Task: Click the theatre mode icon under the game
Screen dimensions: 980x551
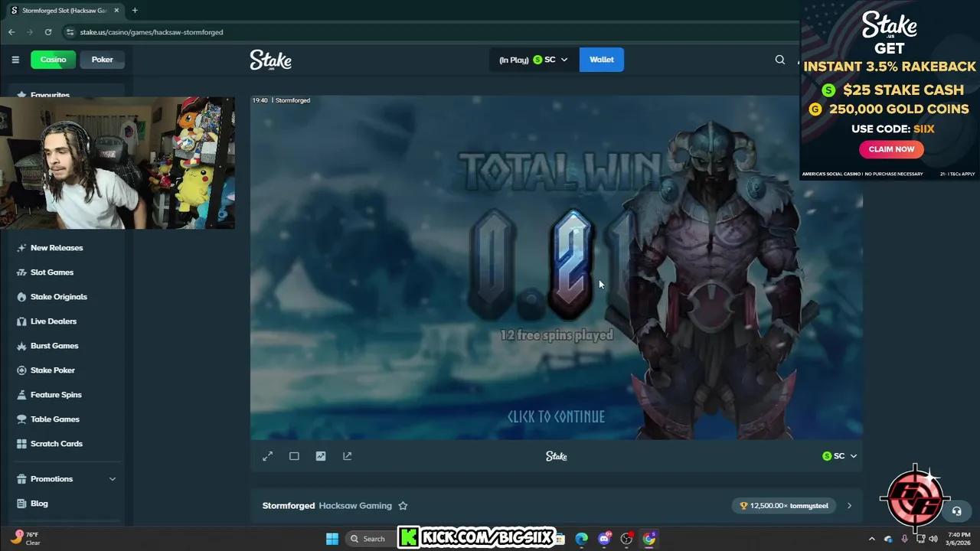Action: click(294, 455)
